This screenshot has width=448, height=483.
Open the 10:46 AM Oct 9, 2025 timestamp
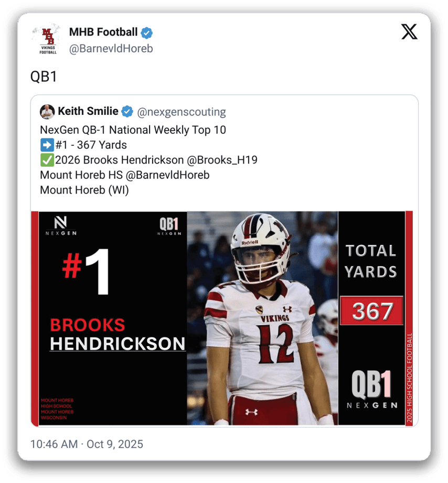click(87, 444)
